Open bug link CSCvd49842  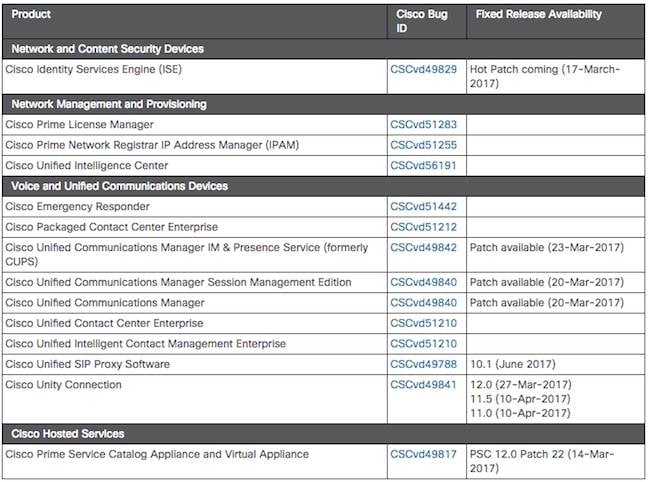(x=423, y=248)
